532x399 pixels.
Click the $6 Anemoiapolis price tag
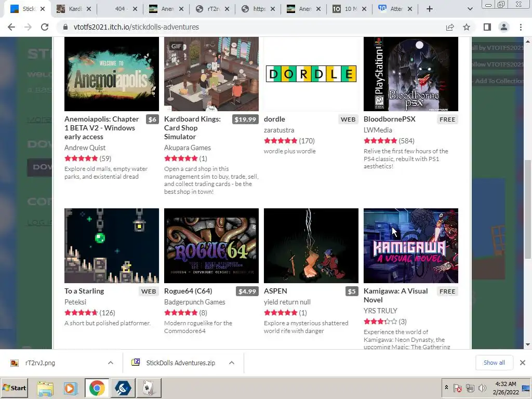(152, 119)
